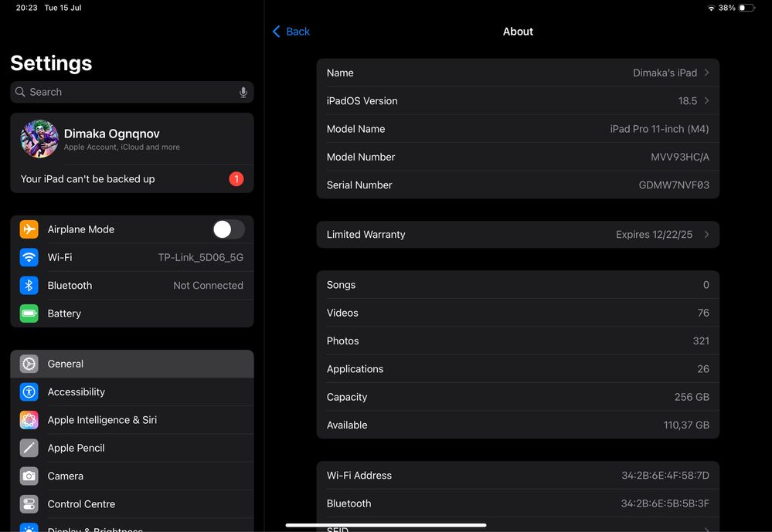This screenshot has width=772, height=532.
Task: Tap the Tue 15 Jul date in status bar
Action: click(63, 8)
